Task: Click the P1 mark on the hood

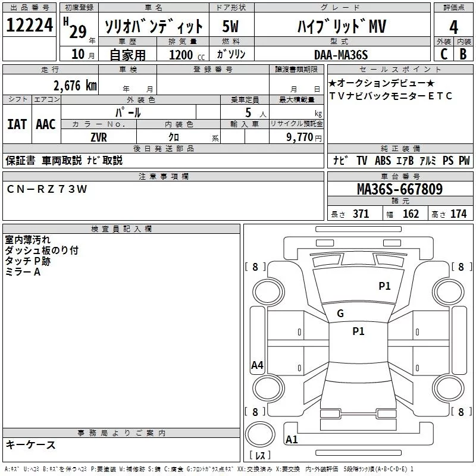Action: pyautogui.click(x=384, y=286)
